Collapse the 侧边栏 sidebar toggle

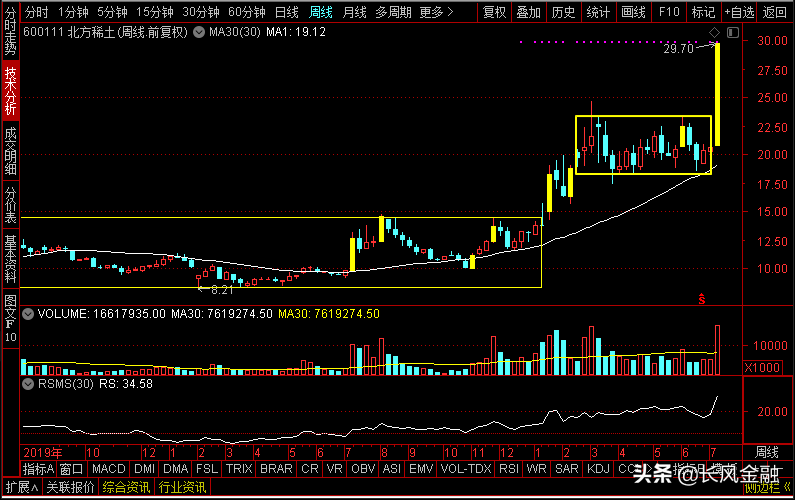pyautogui.click(x=767, y=487)
